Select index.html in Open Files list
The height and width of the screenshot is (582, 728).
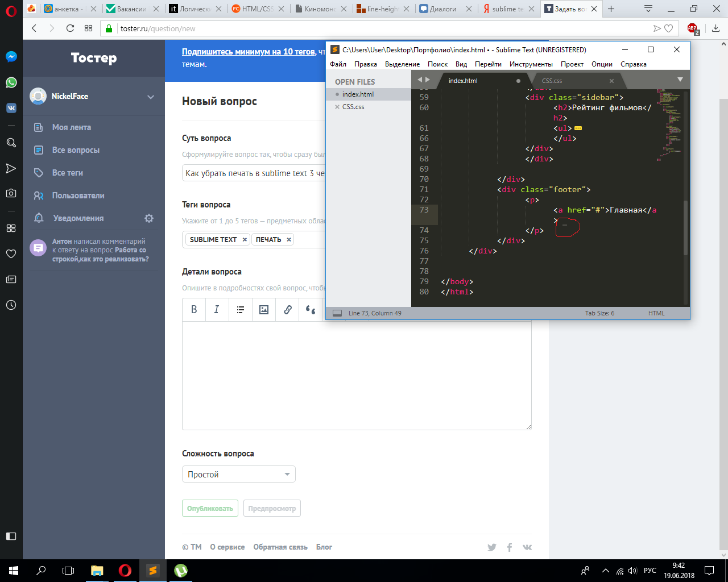tap(358, 94)
